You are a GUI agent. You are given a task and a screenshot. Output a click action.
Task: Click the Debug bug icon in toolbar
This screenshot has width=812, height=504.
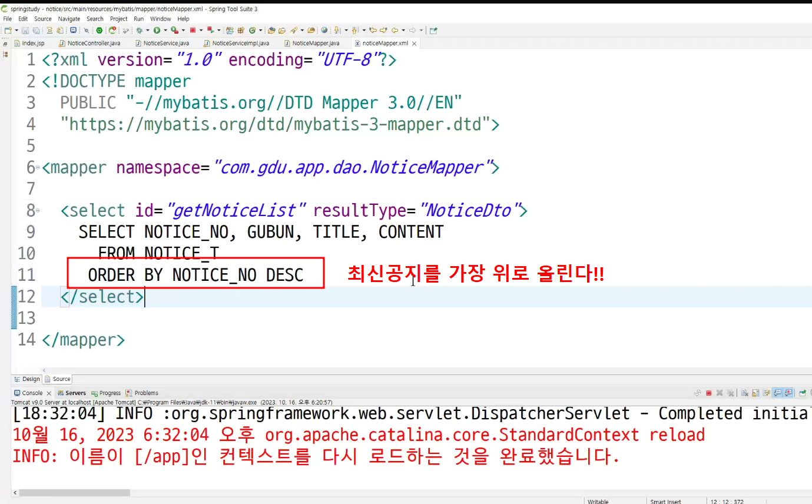pyautogui.click(x=140, y=30)
